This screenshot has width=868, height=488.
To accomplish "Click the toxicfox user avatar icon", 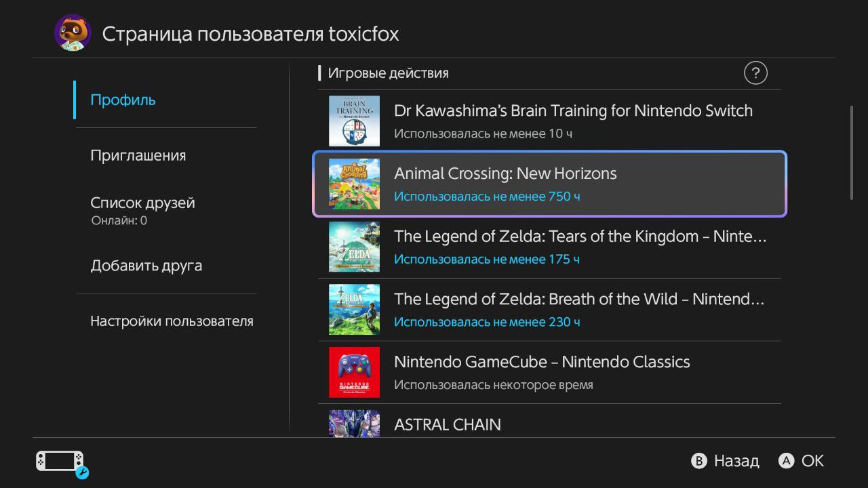I will tap(73, 33).
